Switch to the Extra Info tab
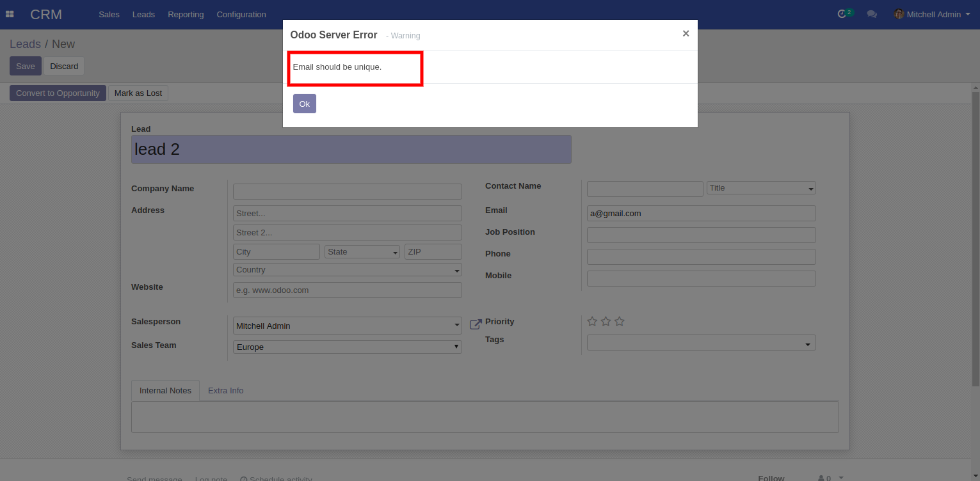This screenshot has width=980, height=481. tap(226, 390)
